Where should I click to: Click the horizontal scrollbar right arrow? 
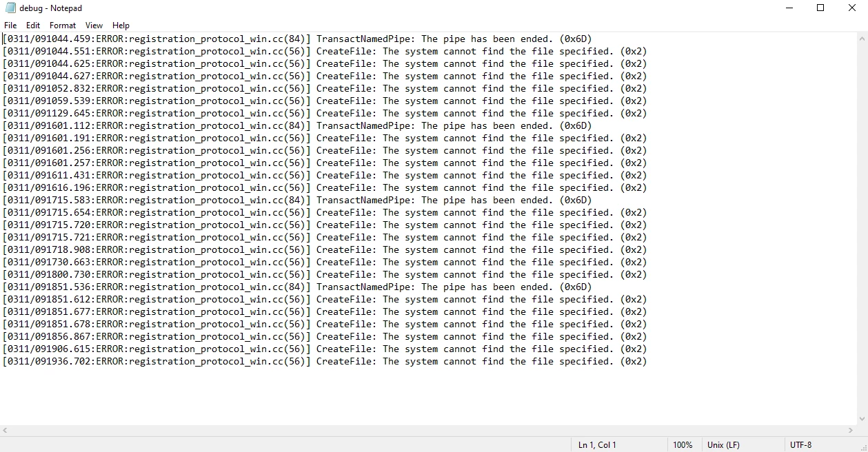850,431
